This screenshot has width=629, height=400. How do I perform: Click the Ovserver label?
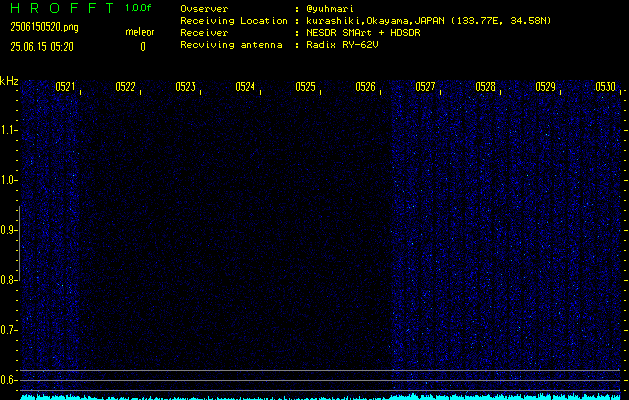[204, 9]
